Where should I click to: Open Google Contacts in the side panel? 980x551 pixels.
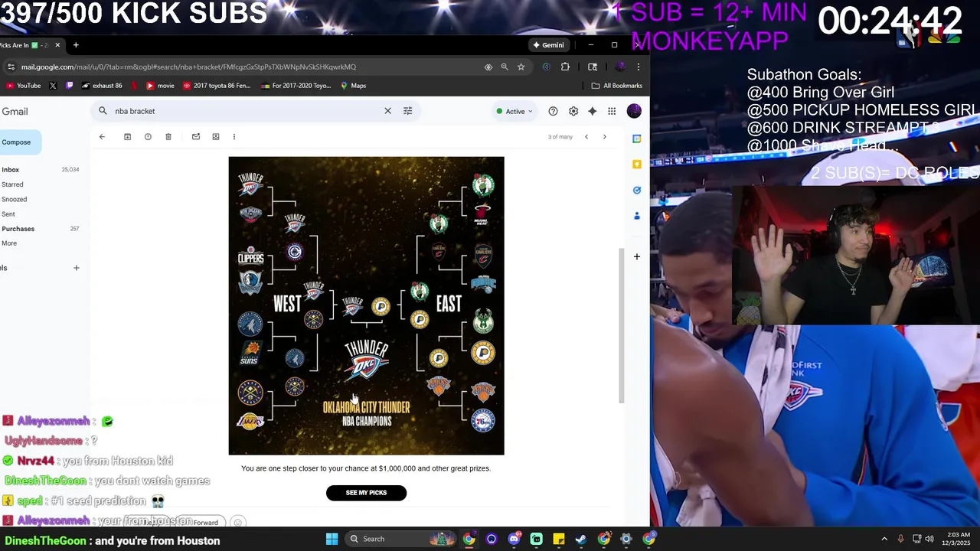pos(636,216)
